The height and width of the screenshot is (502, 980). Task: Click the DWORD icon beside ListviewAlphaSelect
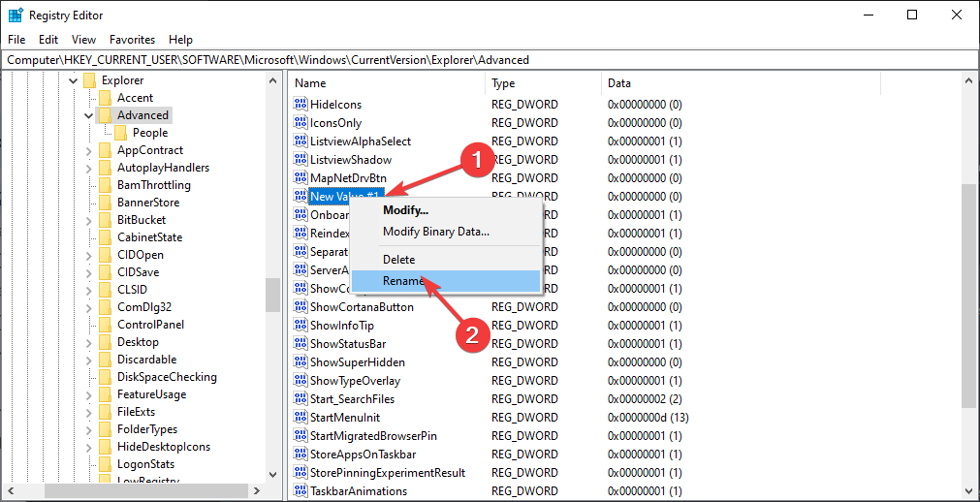click(300, 141)
